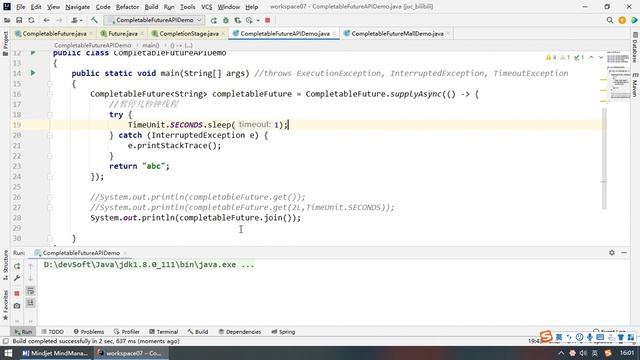
Task: Open Run panel settings gear icon
Action: pos(611,253)
